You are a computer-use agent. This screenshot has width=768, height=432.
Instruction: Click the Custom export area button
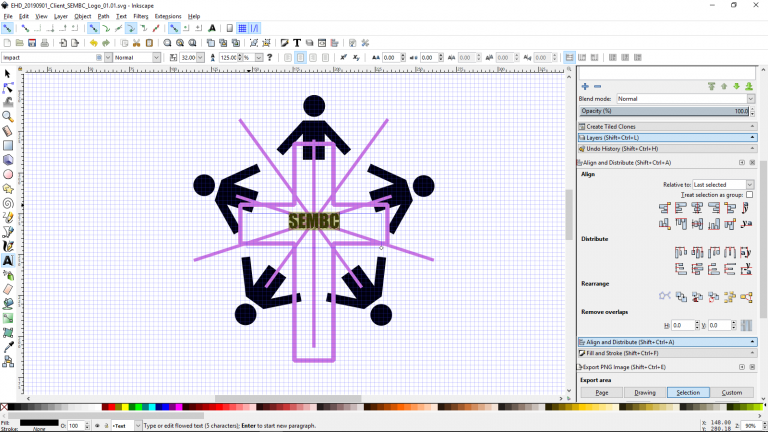(731, 392)
